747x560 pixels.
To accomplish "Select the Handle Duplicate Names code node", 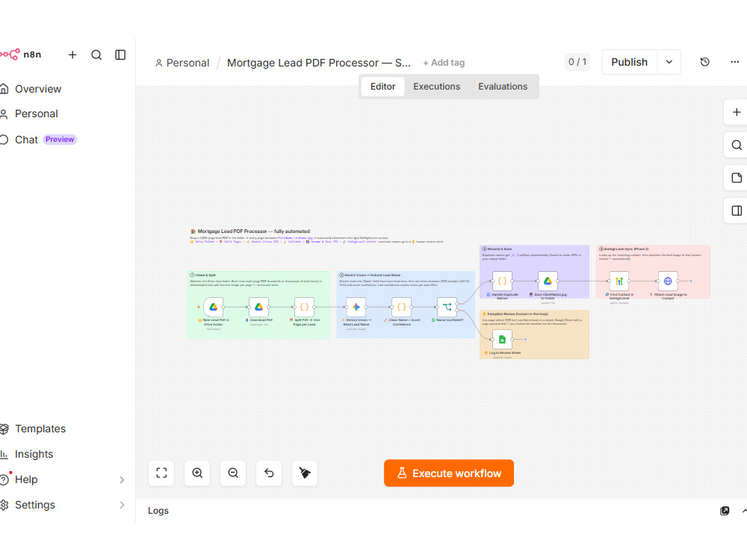I will [502, 281].
